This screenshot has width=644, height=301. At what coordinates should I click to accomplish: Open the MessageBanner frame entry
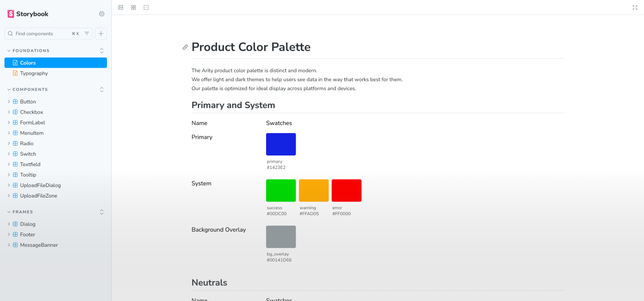click(38, 245)
